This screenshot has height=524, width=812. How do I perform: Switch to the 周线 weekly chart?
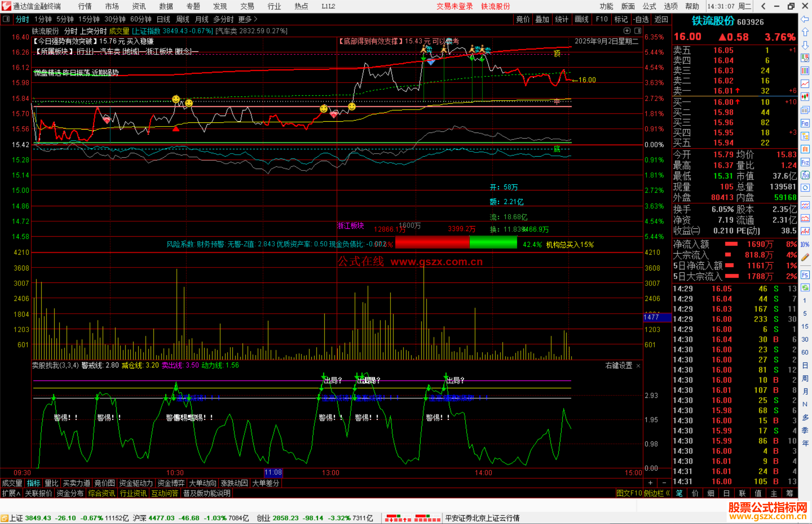[183, 19]
